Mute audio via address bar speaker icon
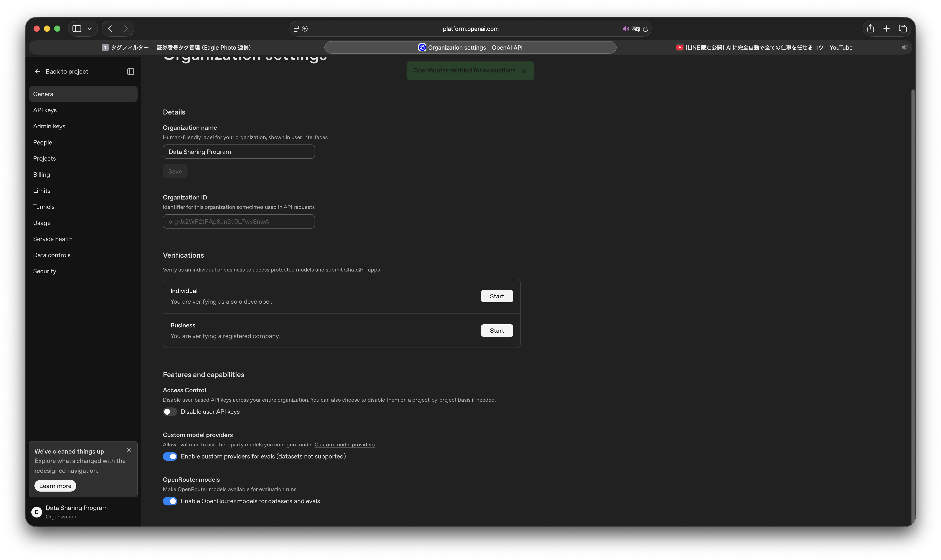The height and width of the screenshot is (560, 941). tap(626, 29)
